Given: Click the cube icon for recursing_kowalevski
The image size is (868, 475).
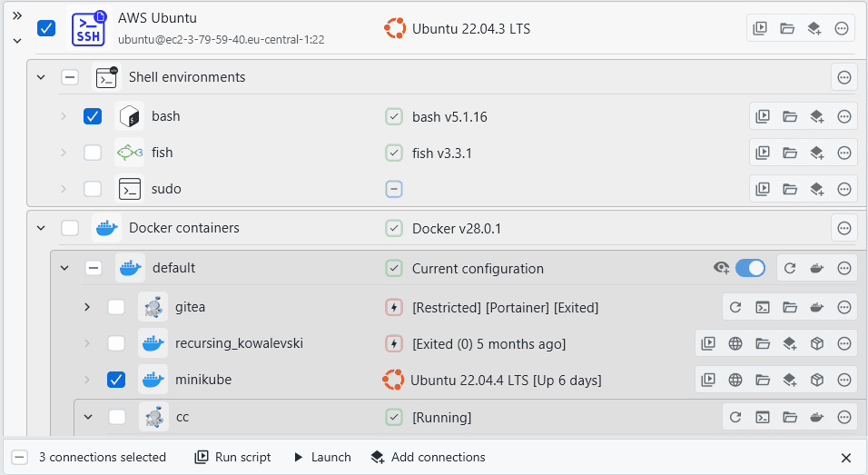Looking at the screenshot, I should coord(816,343).
